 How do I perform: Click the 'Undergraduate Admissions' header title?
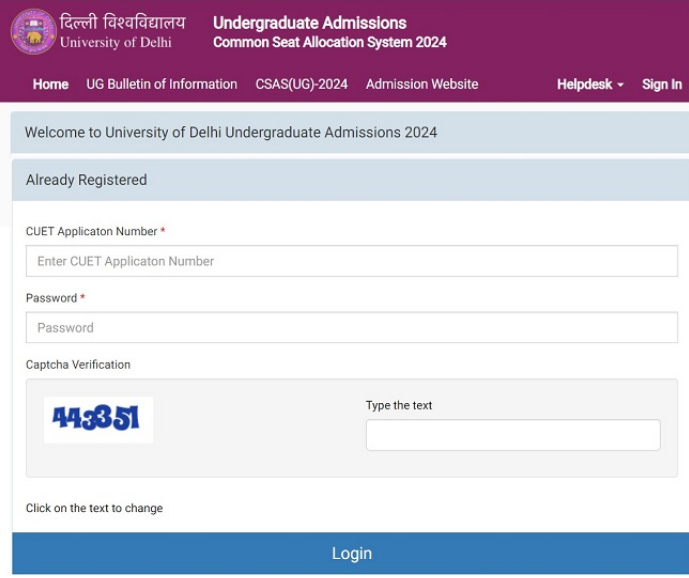[310, 23]
